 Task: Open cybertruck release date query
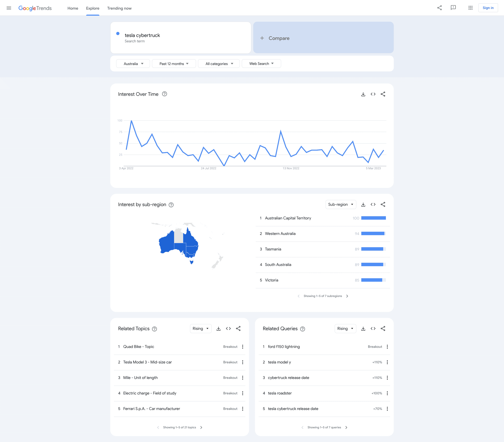tap(288, 378)
